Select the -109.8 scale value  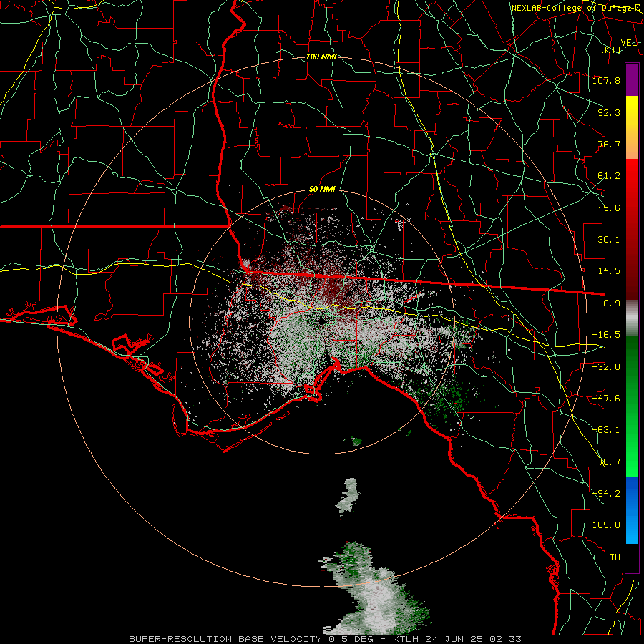click(603, 525)
